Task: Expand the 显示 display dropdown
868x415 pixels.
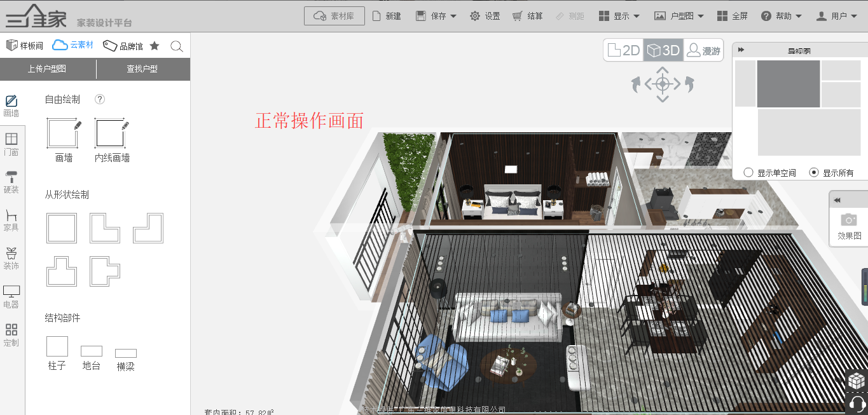Action: pyautogui.click(x=619, y=16)
